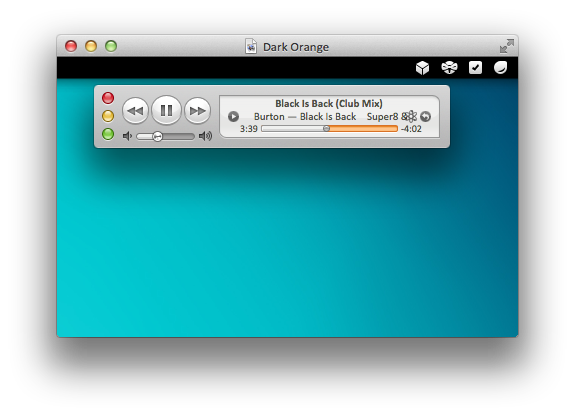
Task: Click the circular return arrow icon
Action: [425, 117]
